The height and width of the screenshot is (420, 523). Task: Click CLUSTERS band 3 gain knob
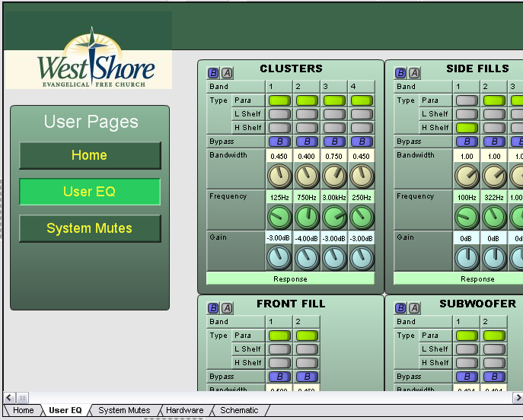click(x=334, y=258)
